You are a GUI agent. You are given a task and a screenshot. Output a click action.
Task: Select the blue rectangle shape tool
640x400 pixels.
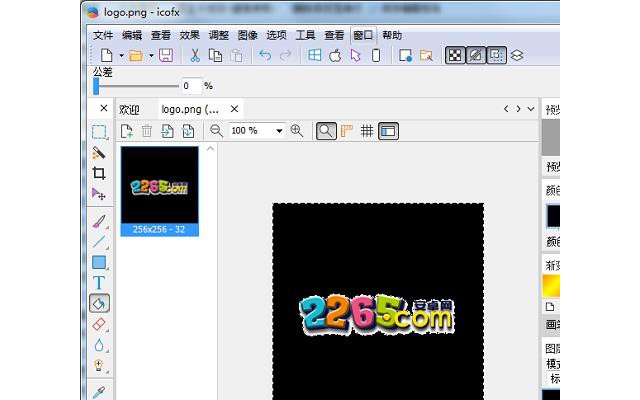pyautogui.click(x=99, y=262)
